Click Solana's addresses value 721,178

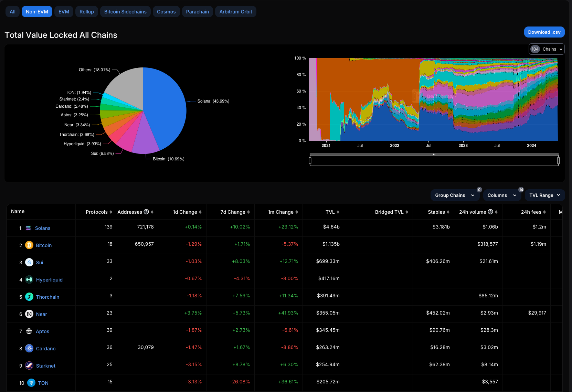(145, 227)
